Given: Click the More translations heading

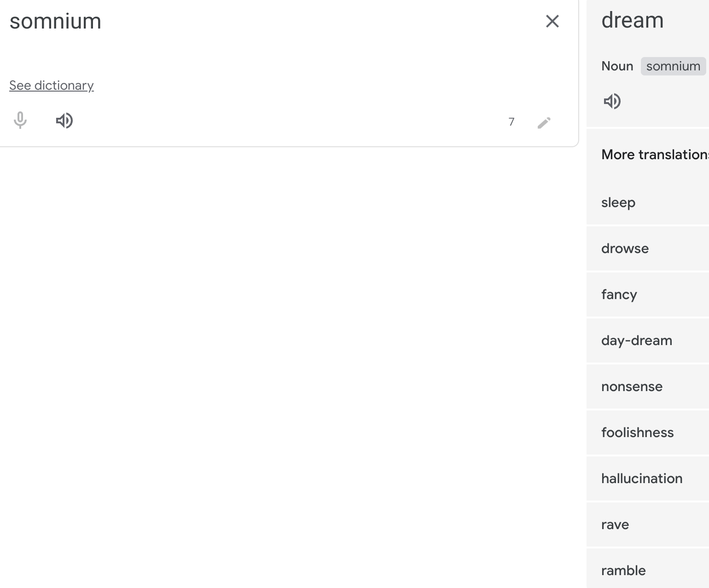Looking at the screenshot, I should coord(654,155).
